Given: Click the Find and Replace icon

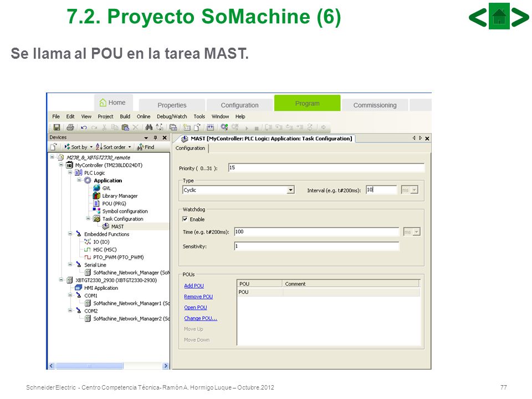Looking at the screenshot, I should (x=160, y=127).
